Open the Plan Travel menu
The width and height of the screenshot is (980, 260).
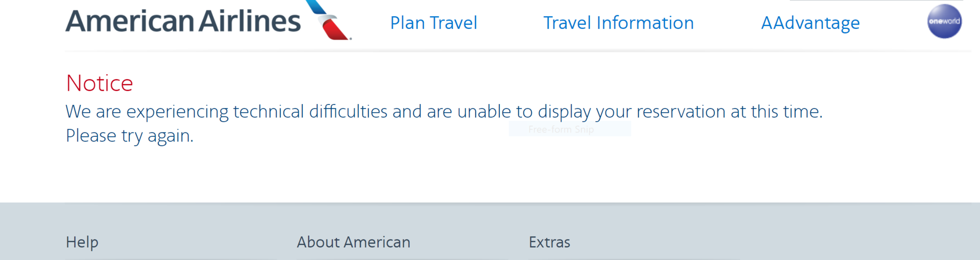tap(434, 23)
